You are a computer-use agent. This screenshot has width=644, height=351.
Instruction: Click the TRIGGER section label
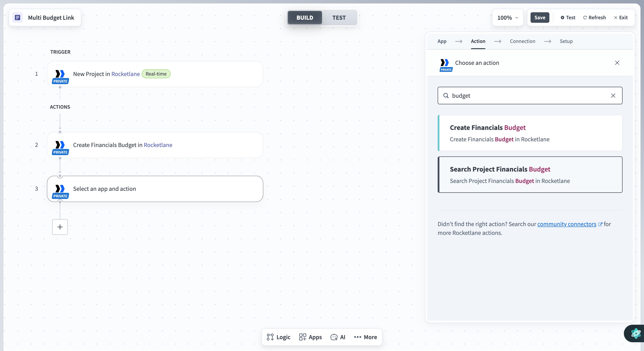[60, 52]
